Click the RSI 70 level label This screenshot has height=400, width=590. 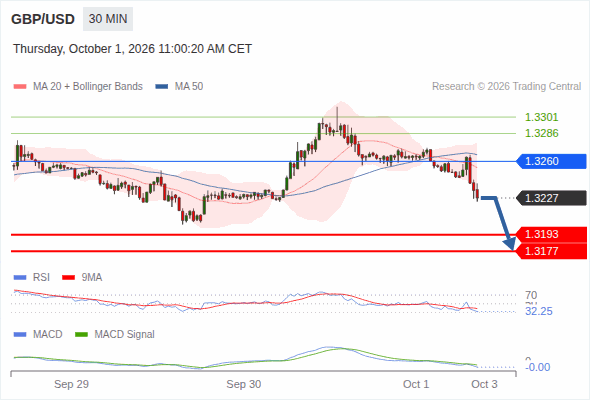pyautogui.click(x=531, y=295)
